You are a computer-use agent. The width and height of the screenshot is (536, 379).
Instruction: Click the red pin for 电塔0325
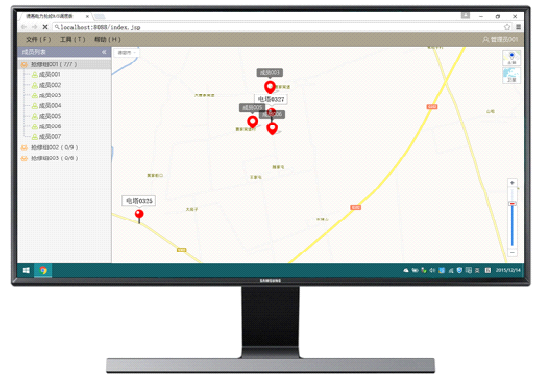click(139, 216)
